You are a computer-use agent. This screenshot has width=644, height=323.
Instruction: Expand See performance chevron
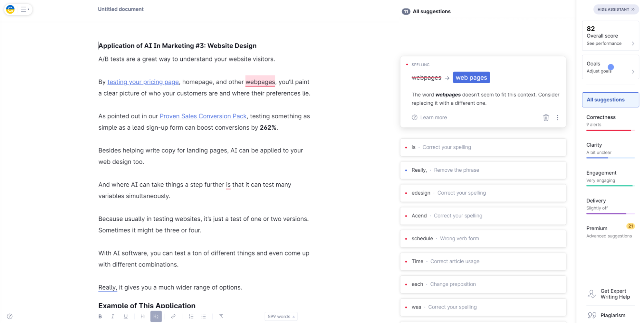click(633, 43)
